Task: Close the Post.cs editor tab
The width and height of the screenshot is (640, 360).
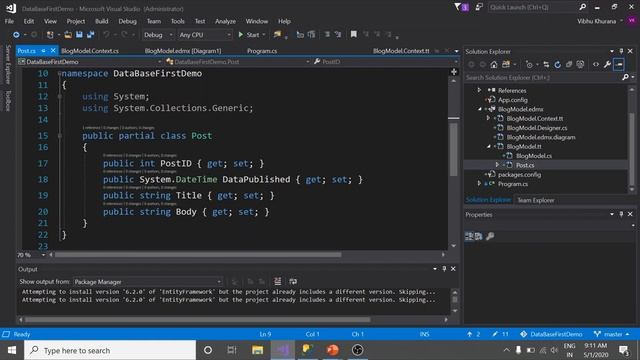Action: 53,51
